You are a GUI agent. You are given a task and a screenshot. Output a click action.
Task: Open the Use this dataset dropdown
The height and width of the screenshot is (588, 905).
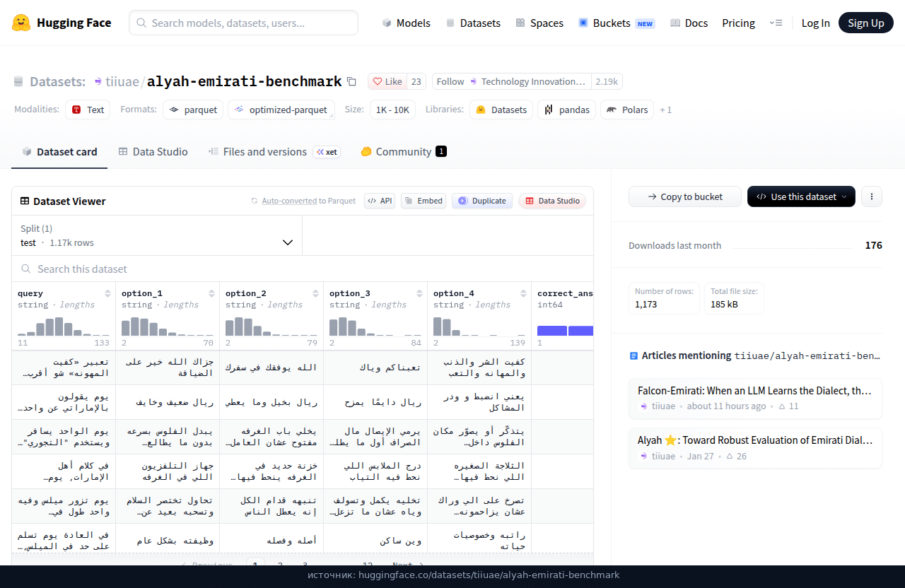(801, 196)
